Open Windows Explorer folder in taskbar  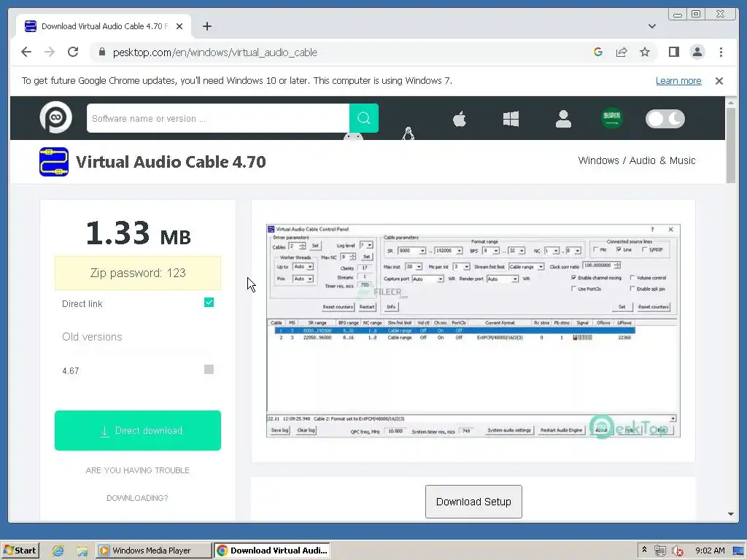coord(82,551)
